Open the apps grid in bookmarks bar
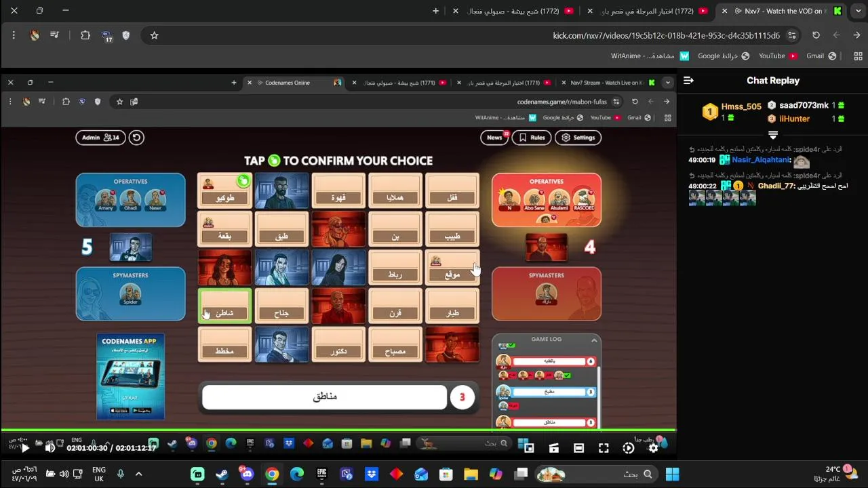The height and width of the screenshot is (488, 868). point(859,56)
